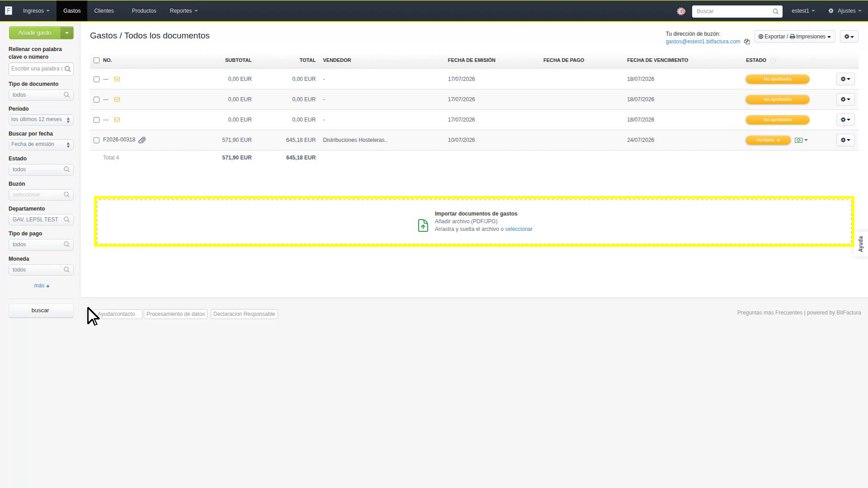Tick checkbox of first unapproved row
This screenshot has height=488, width=868.
[96, 80]
